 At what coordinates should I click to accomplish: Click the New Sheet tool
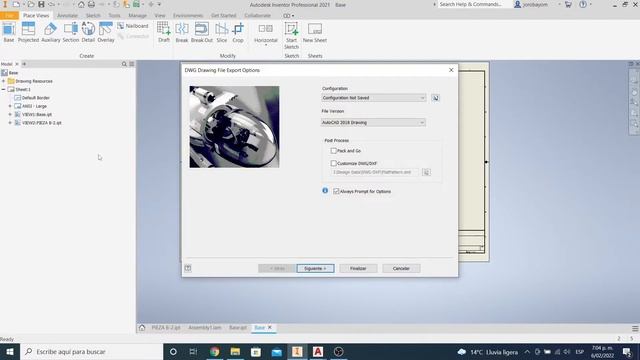315,32
